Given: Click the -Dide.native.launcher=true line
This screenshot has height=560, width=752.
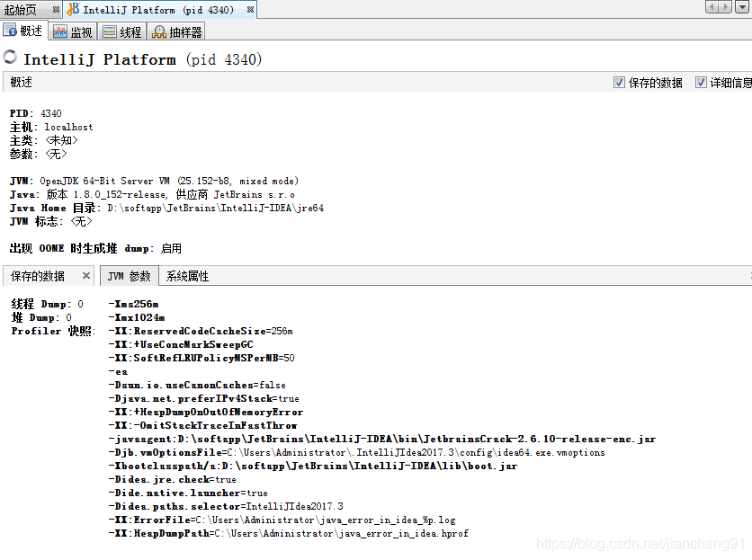Looking at the screenshot, I should pyautogui.click(x=188, y=493).
